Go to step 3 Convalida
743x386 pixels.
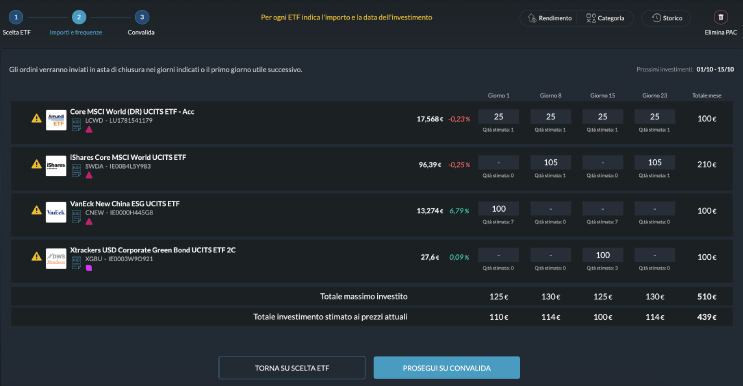142,18
